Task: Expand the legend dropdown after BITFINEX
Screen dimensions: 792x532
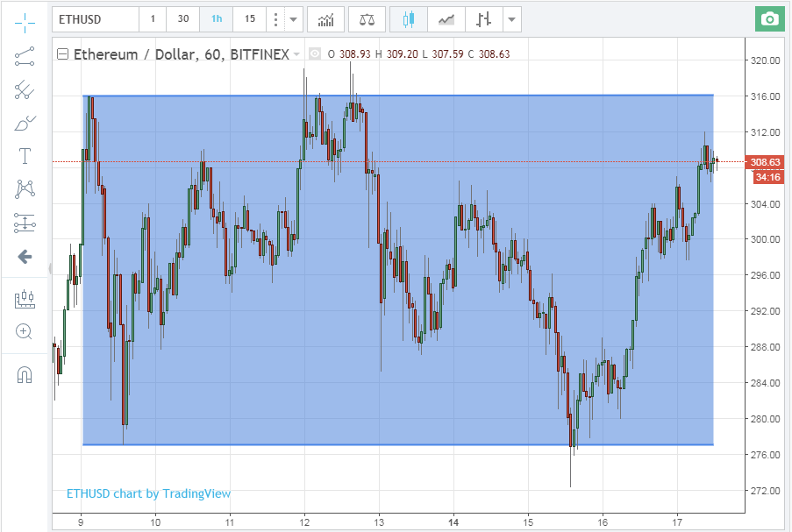Action: (296, 54)
